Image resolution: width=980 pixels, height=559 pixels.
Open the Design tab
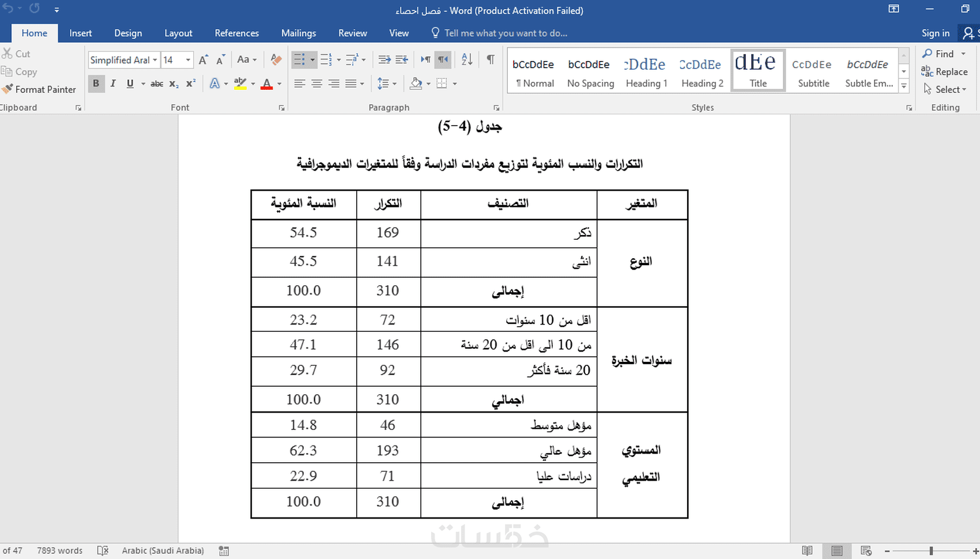(128, 33)
